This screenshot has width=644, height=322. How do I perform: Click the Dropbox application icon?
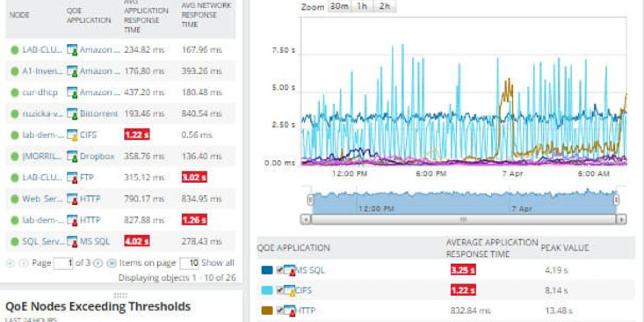[x=72, y=156]
